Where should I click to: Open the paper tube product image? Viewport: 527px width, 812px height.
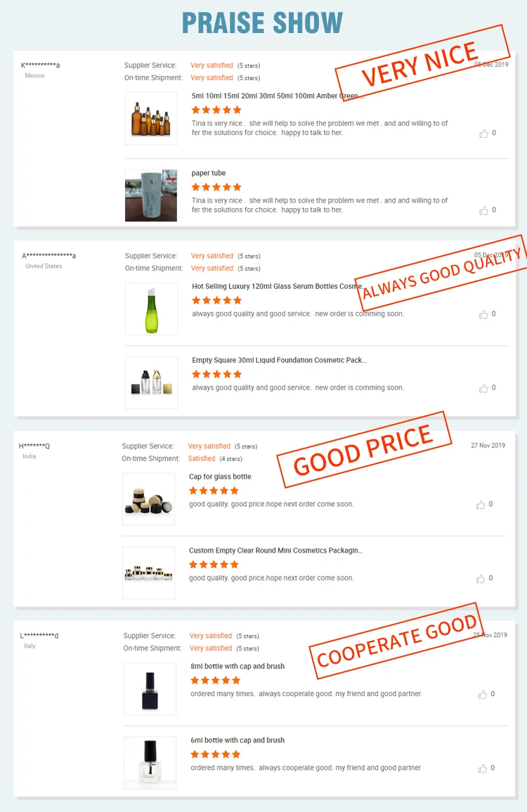coord(150,195)
